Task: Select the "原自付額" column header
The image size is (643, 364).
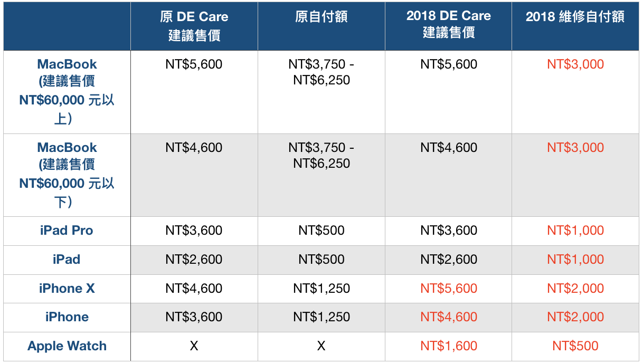Action: (321, 17)
